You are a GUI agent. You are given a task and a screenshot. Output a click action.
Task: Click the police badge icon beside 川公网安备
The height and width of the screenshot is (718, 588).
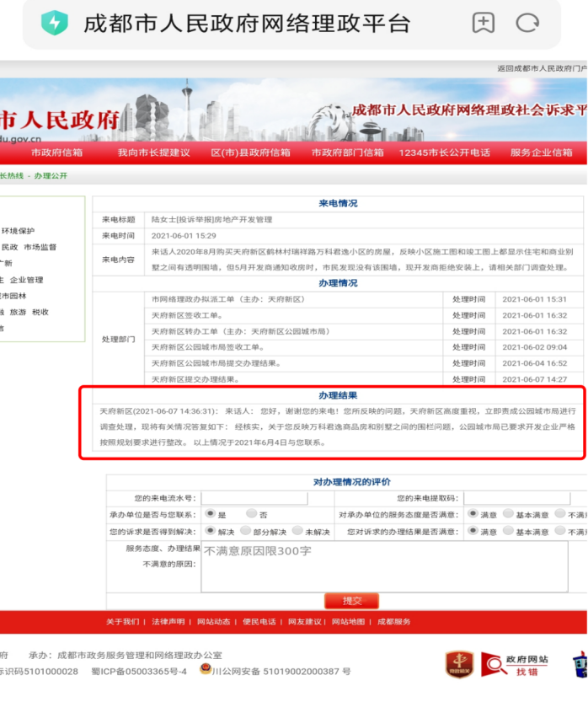pos(205,671)
